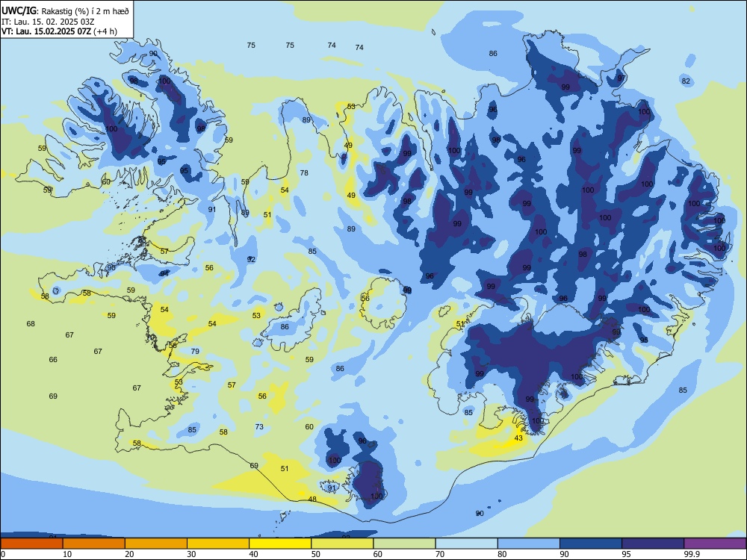Click the 'VT: Lau. 15.02.2025 07Z (+4 h)' line
This screenshot has width=747, height=560.
click(x=59, y=31)
